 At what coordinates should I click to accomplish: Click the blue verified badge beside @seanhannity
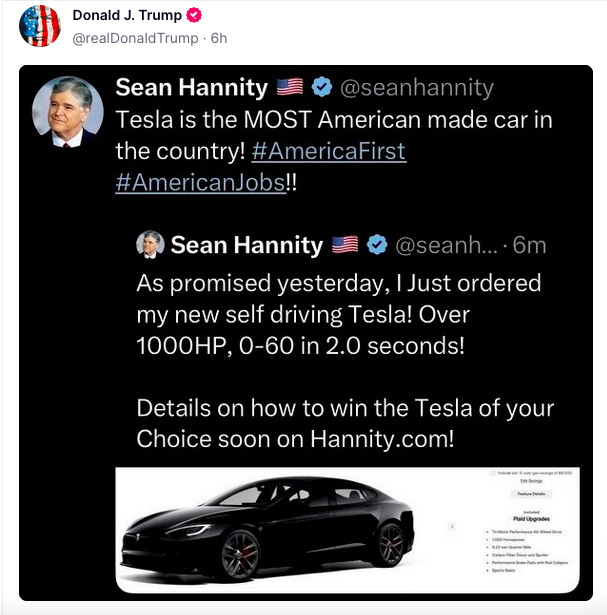tap(324, 88)
